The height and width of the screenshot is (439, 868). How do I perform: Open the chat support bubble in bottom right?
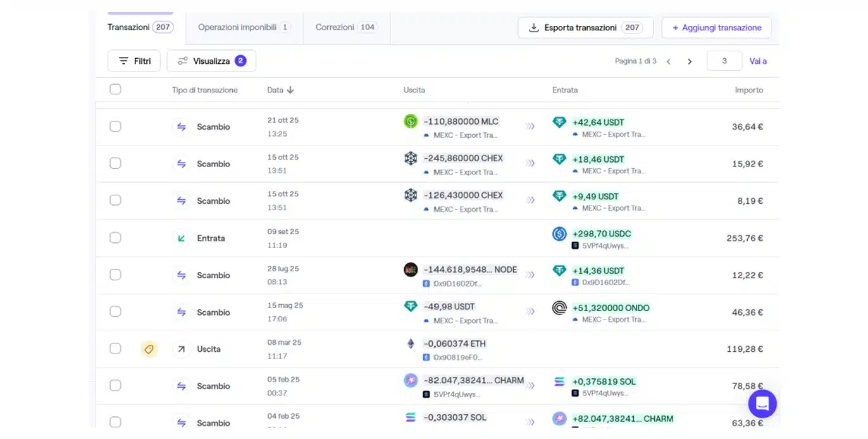point(762,404)
